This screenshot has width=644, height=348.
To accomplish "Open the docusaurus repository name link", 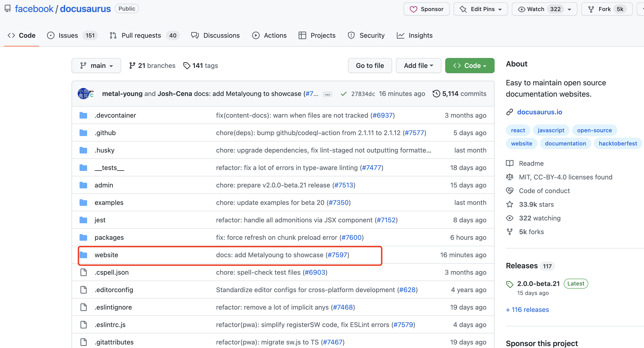I will (85, 9).
